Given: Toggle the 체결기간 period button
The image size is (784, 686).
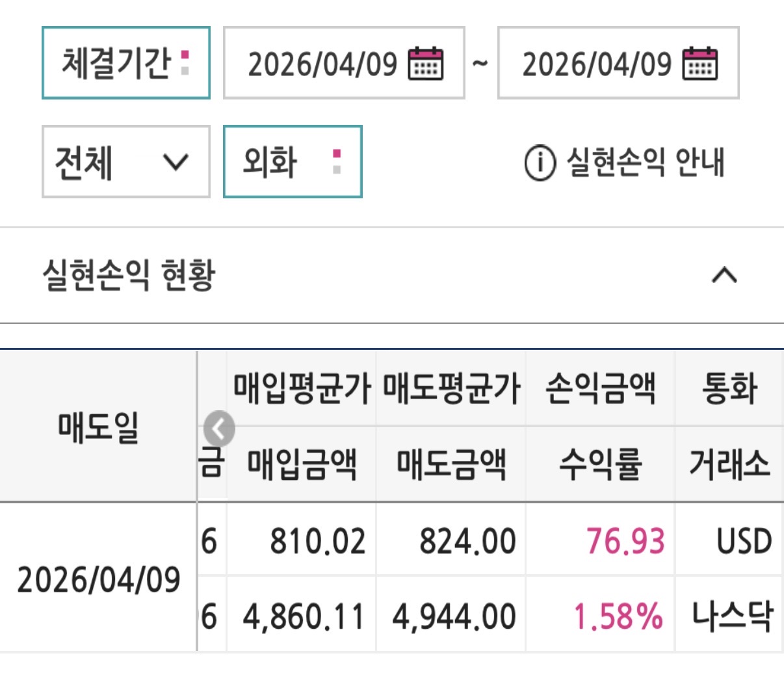Looking at the screenshot, I should point(125,63).
